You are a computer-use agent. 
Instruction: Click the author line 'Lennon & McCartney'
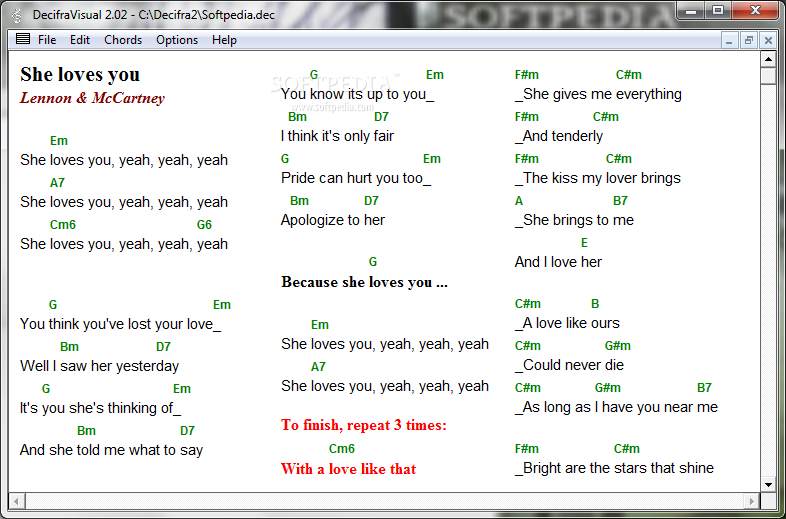coord(92,98)
